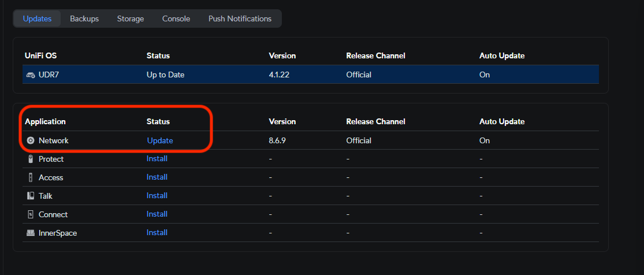Screen dimensions: 644x275
Task: Click the Protect application name
Action: [51, 159]
